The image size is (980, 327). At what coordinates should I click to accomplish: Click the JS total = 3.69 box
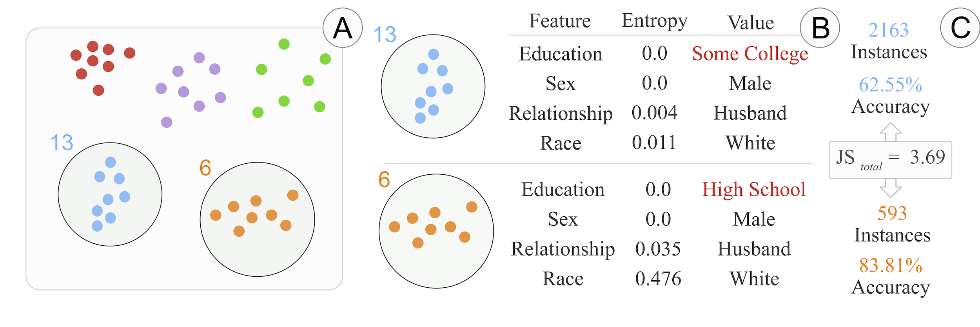(x=890, y=160)
